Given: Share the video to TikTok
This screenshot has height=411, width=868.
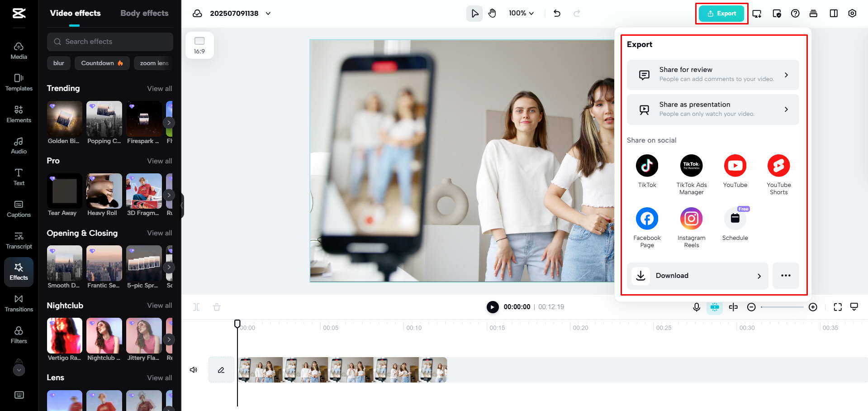Looking at the screenshot, I should tap(647, 166).
